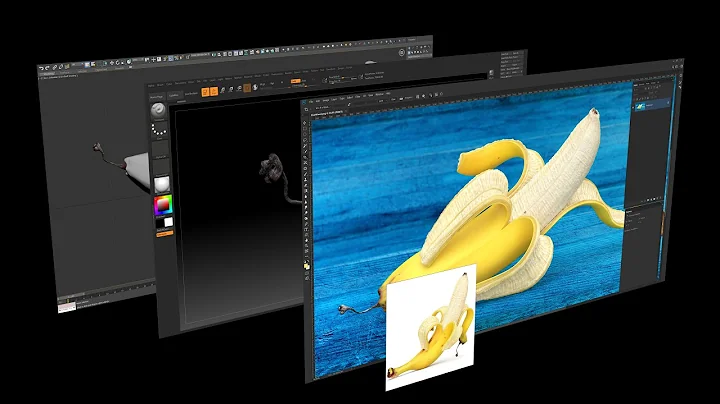Open the Select menu in Photoshop
Image resolution: width=720 pixels, height=404 pixels.
pos(350,97)
